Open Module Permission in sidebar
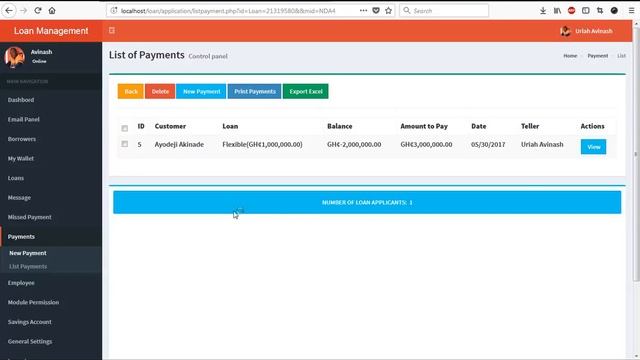 point(33,302)
